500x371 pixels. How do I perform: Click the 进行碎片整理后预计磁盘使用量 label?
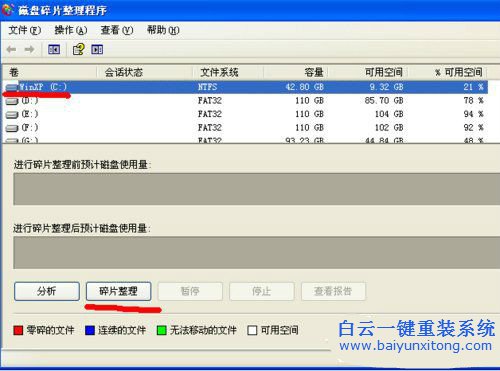tap(82, 229)
